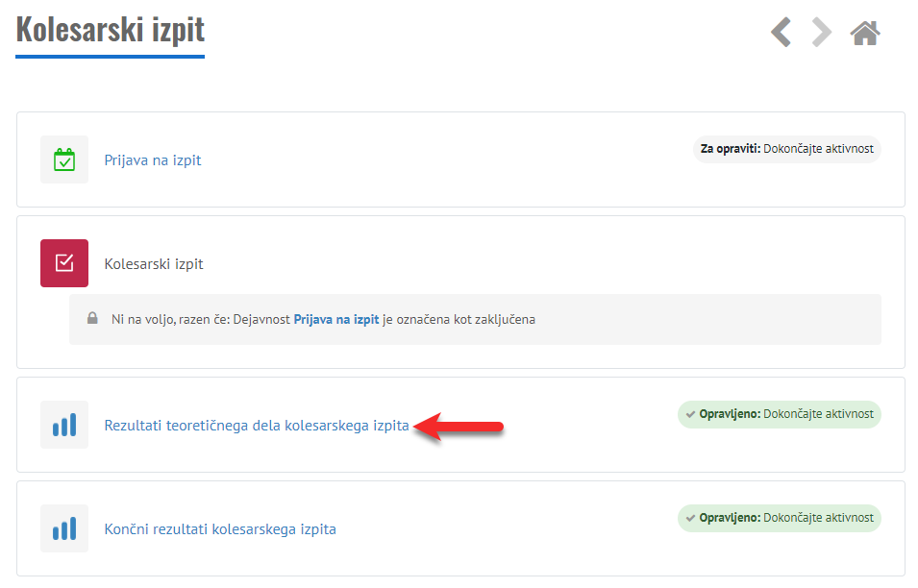Click the red quiz icon for Kolesarski izpit
The height and width of the screenshot is (588, 918).
click(x=64, y=263)
